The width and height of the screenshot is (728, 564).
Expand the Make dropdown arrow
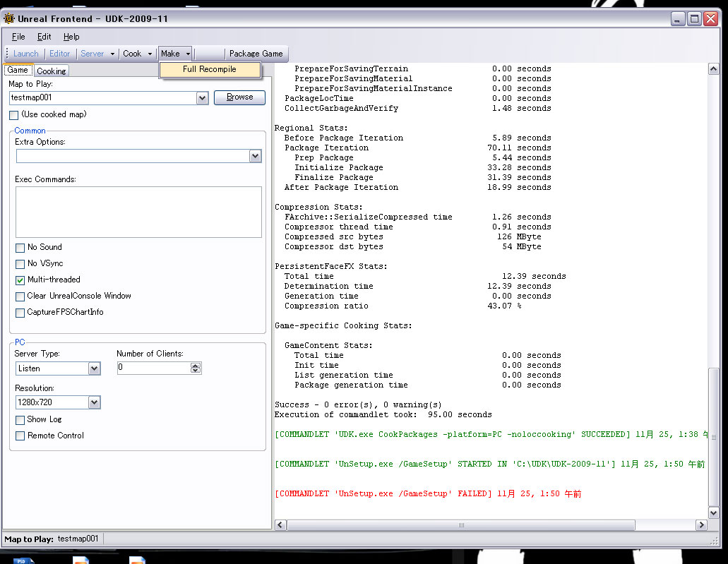(188, 54)
